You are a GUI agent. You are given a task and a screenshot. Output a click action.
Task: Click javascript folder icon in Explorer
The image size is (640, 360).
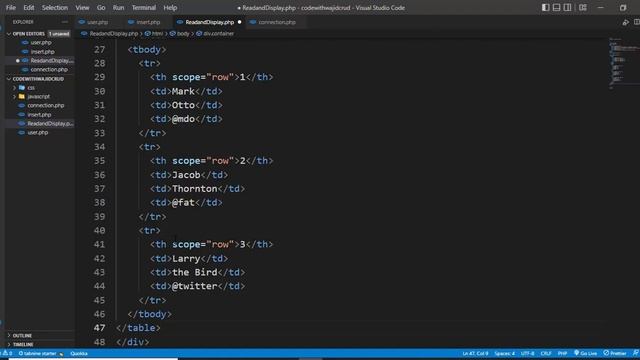coord(22,97)
